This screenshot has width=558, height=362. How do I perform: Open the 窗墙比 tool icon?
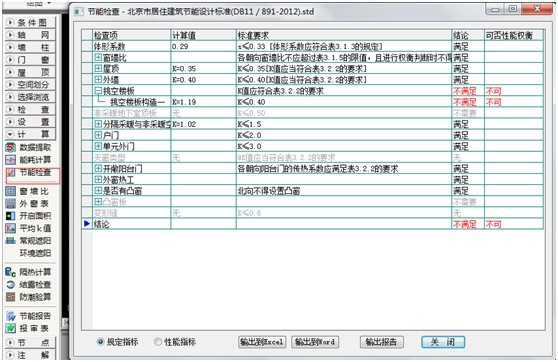(x=11, y=192)
